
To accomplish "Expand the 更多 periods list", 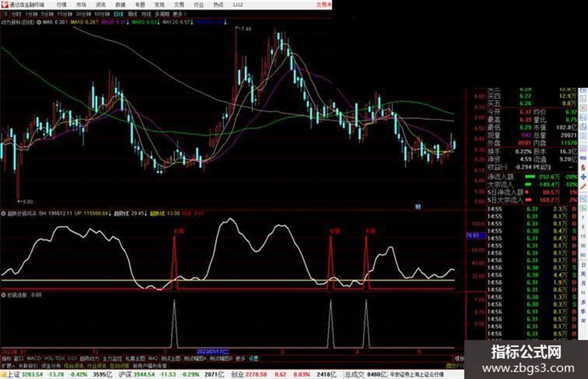I will click(179, 14).
